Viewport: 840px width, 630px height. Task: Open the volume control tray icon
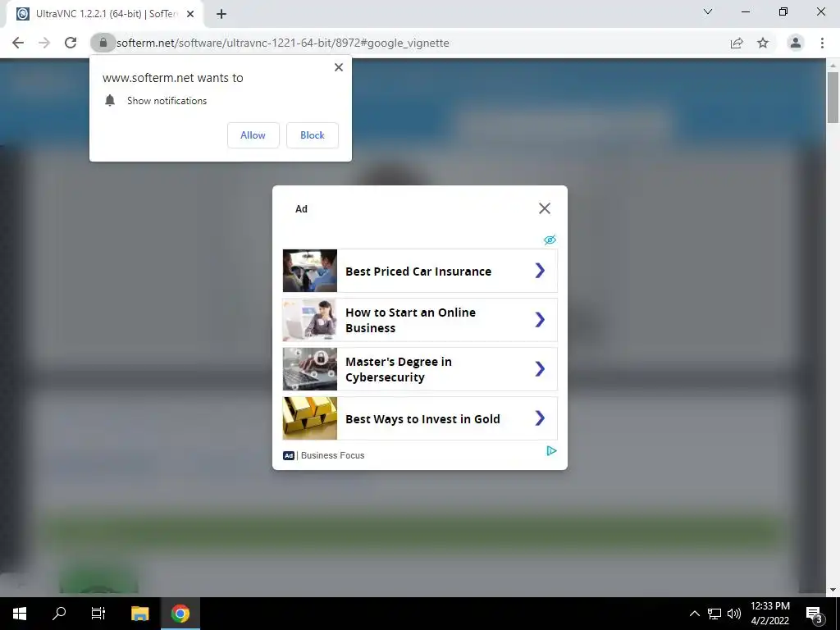tap(734, 614)
